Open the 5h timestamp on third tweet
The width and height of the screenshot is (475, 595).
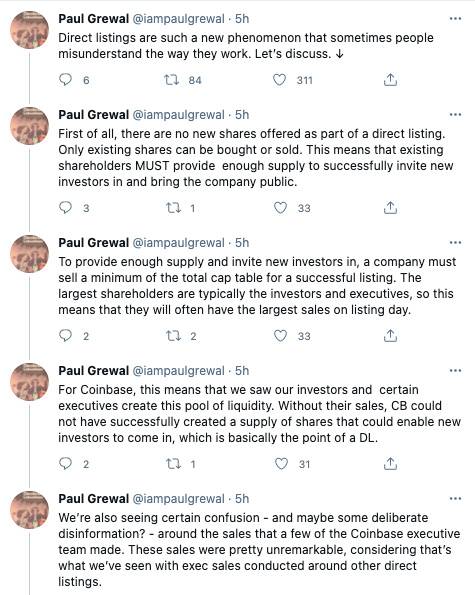pos(242,242)
